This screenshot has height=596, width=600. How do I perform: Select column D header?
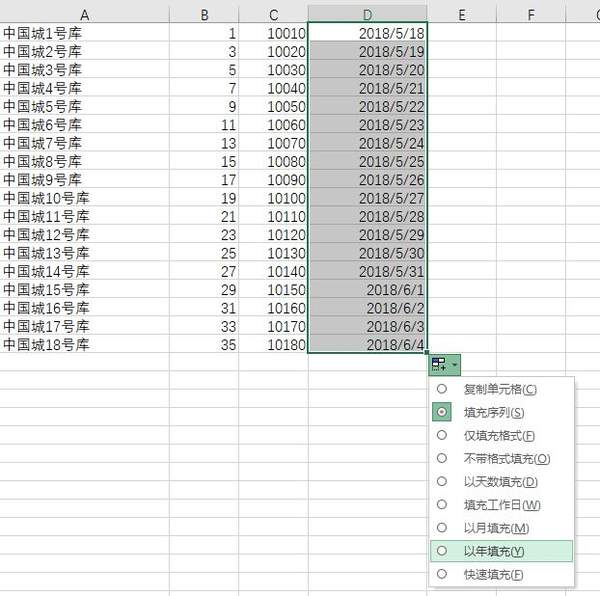367,15
